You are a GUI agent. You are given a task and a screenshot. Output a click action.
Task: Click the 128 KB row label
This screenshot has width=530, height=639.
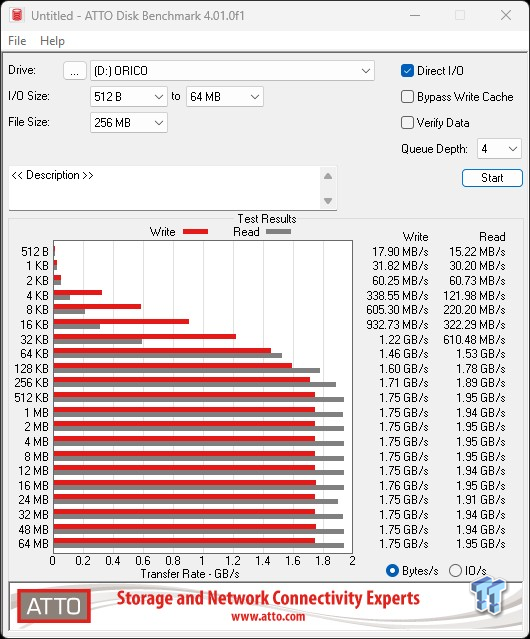31,369
